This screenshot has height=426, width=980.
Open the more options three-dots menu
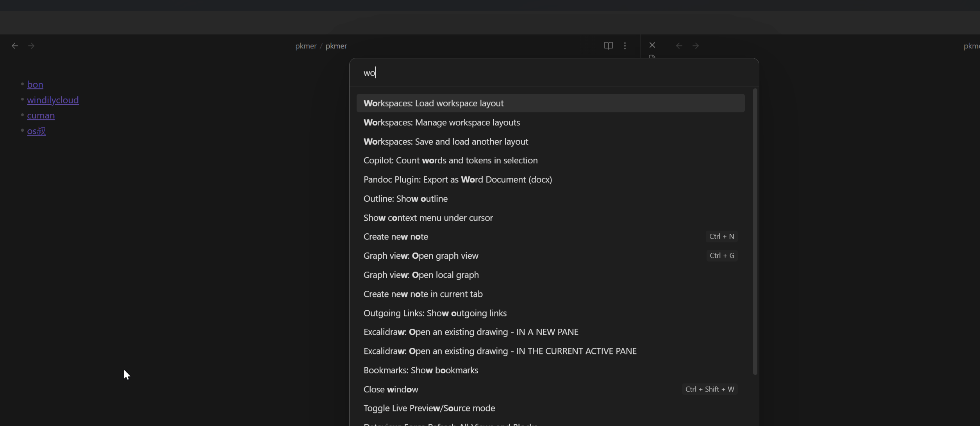coord(625,46)
